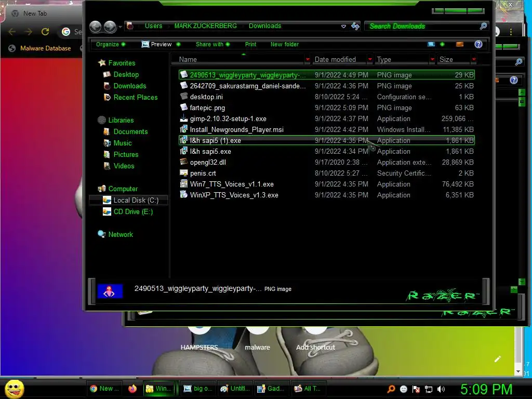Select gimp-2.10.32-setup-1.exe installer icon

pyautogui.click(x=183, y=118)
